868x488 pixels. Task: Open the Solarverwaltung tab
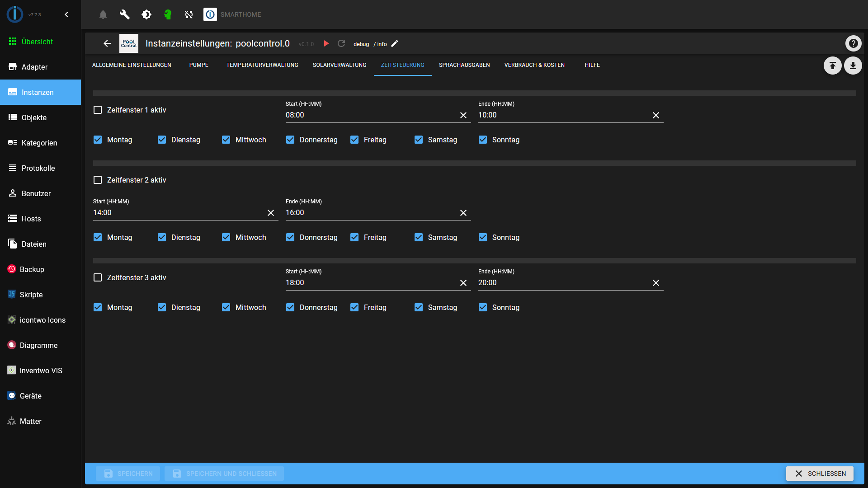click(x=340, y=65)
